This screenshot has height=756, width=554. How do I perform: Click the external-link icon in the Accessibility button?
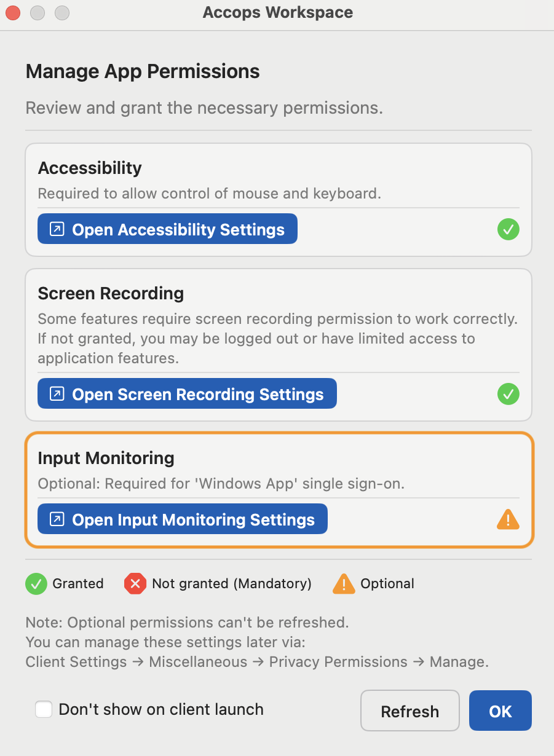pyautogui.click(x=57, y=229)
